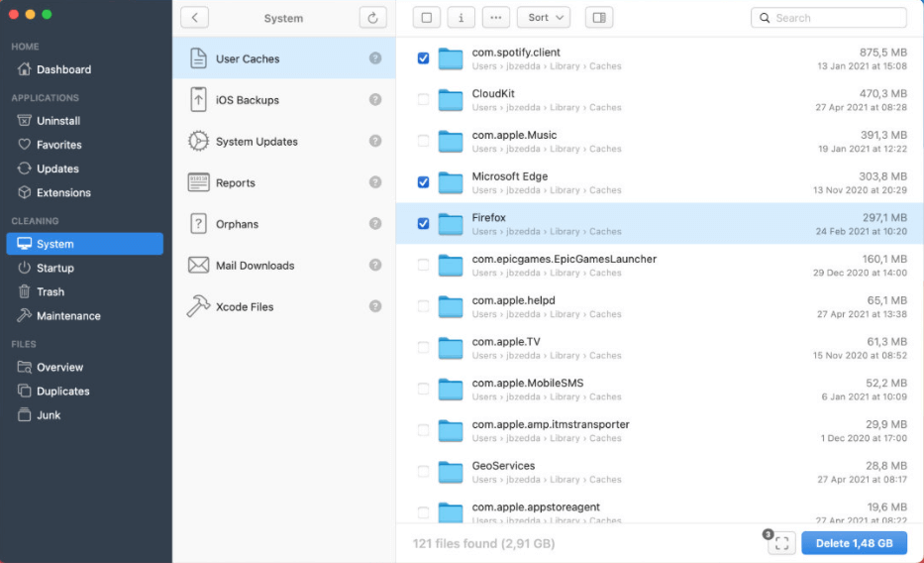The height and width of the screenshot is (563, 924).
Task: Click the Junk icon in sidebar
Action: (24, 415)
